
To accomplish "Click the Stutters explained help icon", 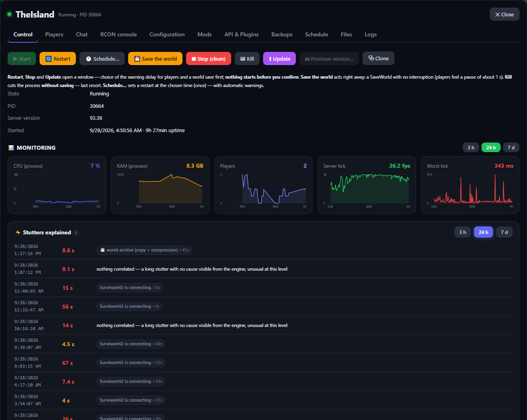I will click(x=76, y=233).
